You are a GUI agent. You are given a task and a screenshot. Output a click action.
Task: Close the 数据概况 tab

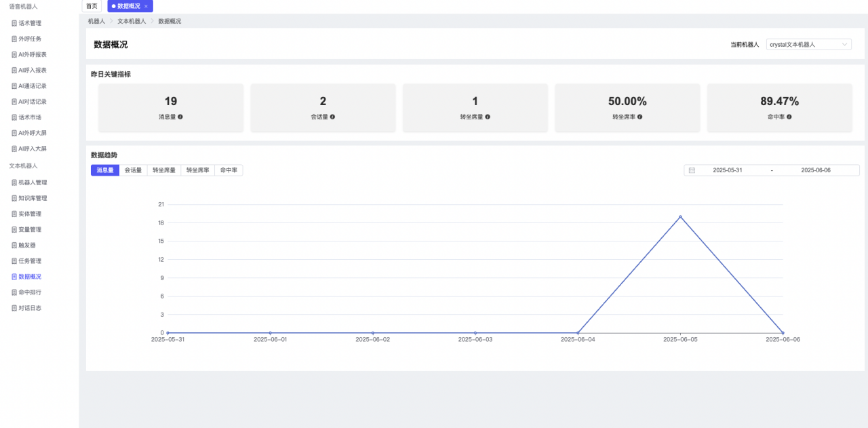click(x=146, y=6)
